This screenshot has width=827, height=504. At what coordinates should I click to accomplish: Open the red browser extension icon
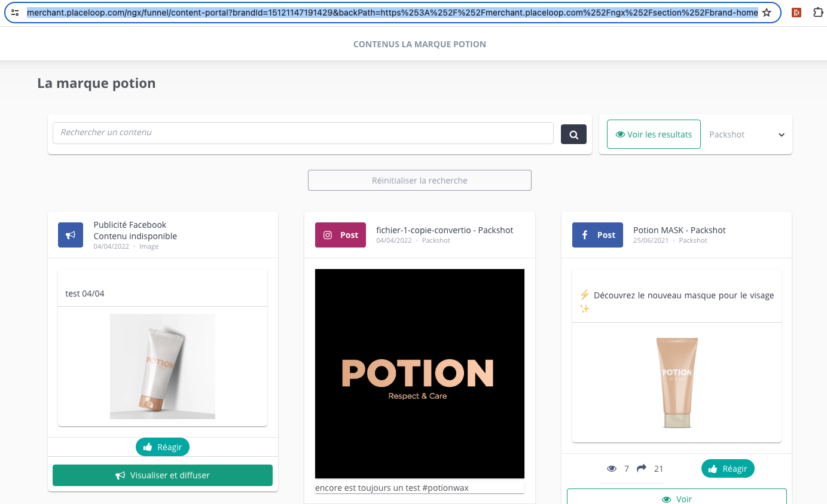point(797,13)
